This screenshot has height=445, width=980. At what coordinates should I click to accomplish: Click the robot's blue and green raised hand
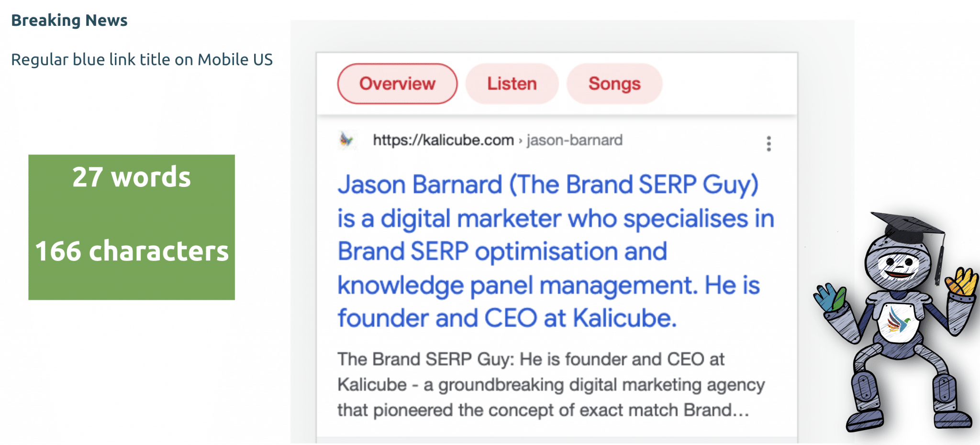pyautogui.click(x=830, y=297)
